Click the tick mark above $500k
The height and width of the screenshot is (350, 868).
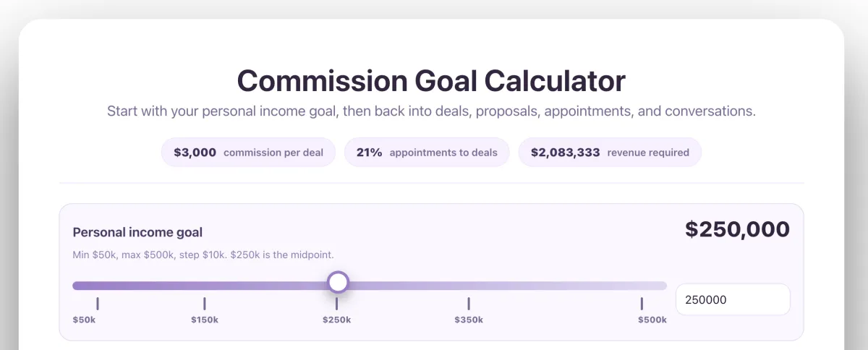[642, 304]
